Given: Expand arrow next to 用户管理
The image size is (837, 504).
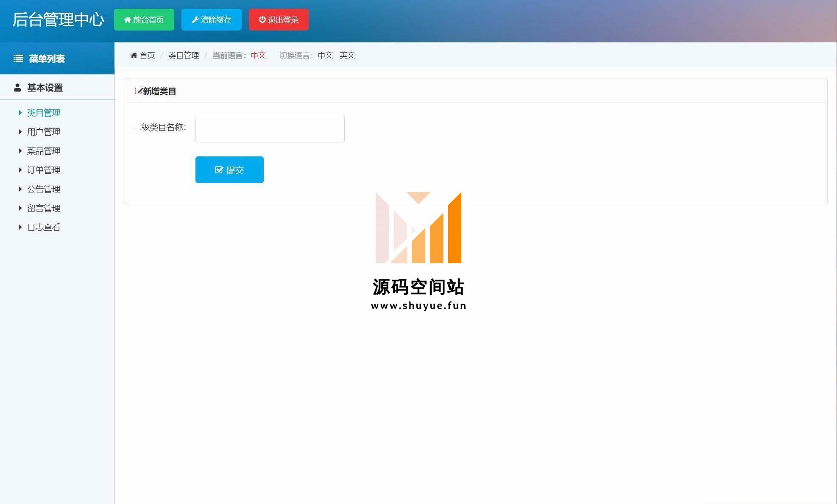Looking at the screenshot, I should 20,132.
